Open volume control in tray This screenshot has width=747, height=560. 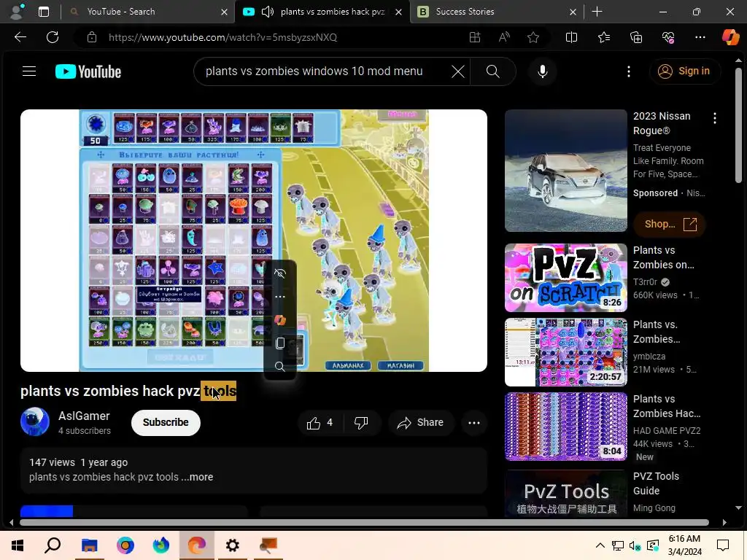635,545
